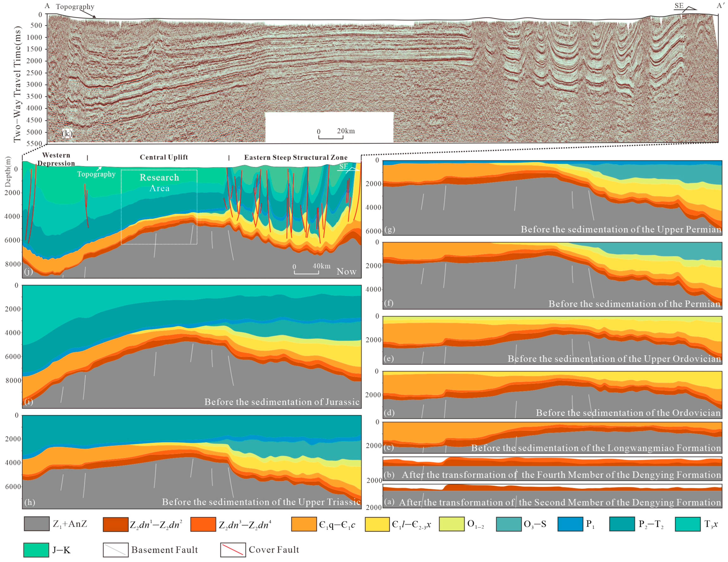Viewport: 728px width, 562px height.
Task: Click the T3x turquoise legend swatch
Action: click(x=687, y=524)
